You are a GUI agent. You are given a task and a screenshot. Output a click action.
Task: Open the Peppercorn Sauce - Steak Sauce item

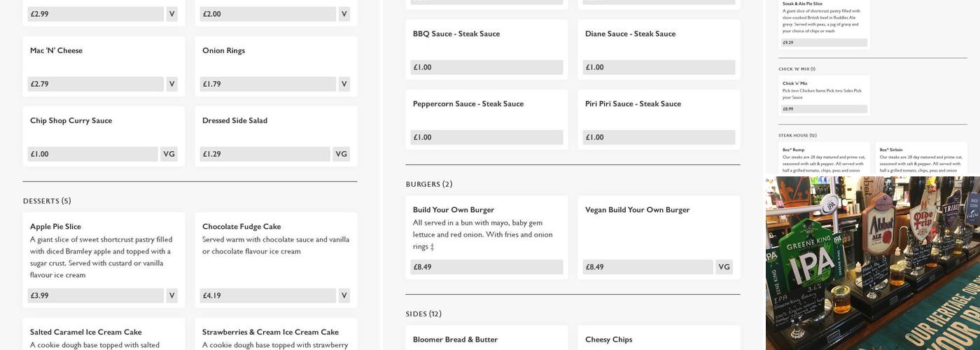point(468,104)
